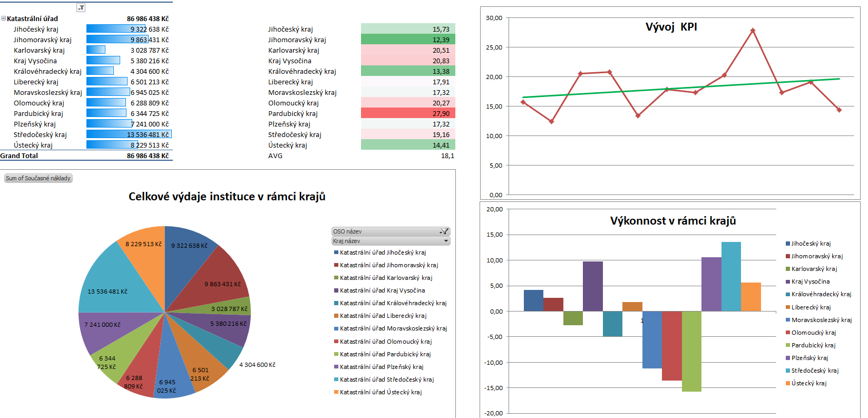Click the tallest teal bar in the Výkonnost chart
Screen dimensions: 868x418
[x=731, y=277]
